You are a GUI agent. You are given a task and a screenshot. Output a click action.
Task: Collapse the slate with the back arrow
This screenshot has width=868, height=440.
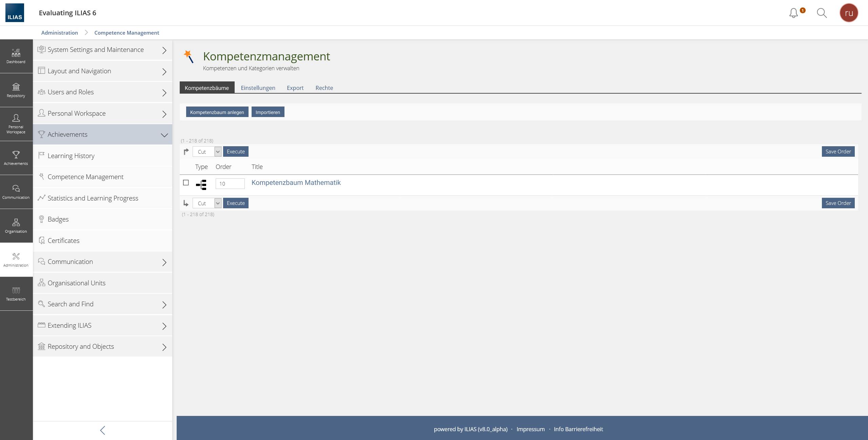(102, 430)
